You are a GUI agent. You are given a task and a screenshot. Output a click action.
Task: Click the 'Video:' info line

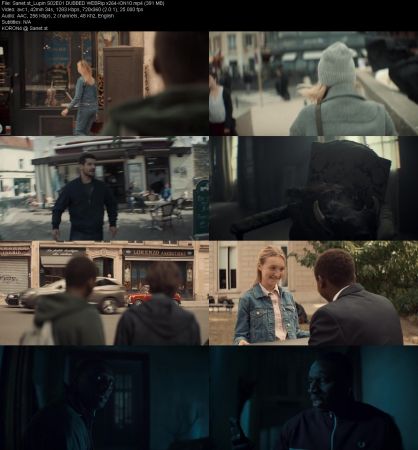click(x=72, y=9)
